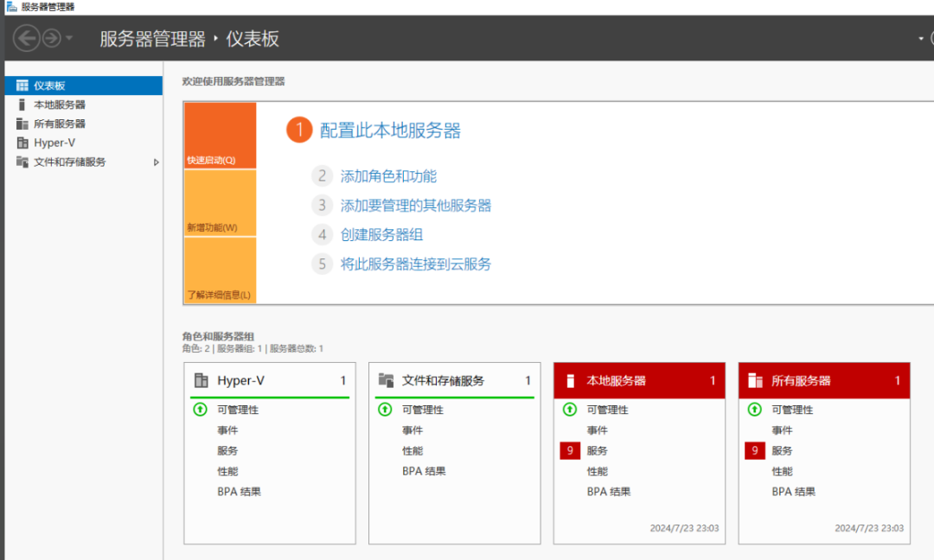Click the 添加角色和功能 link
The width and height of the screenshot is (934, 560).
388,176
